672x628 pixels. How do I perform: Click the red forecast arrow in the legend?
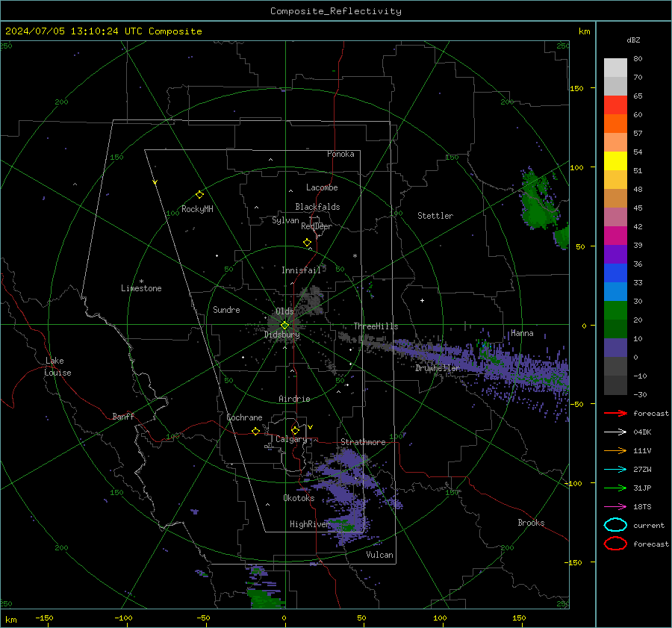(x=615, y=413)
